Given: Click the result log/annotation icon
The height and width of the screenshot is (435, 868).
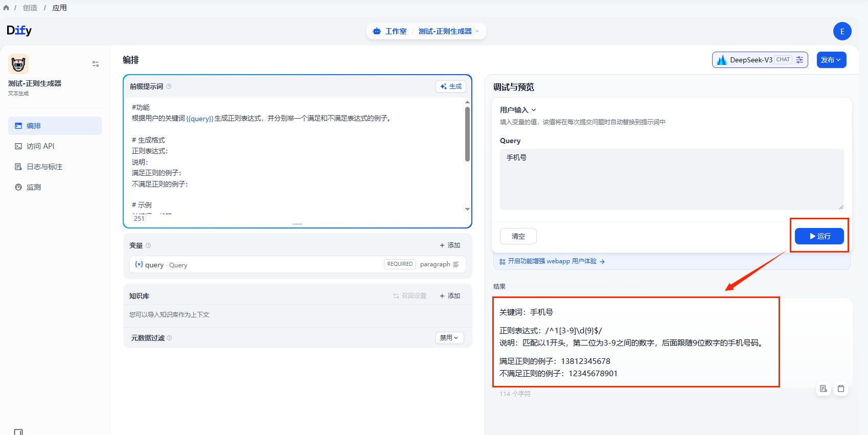Looking at the screenshot, I should pos(824,389).
